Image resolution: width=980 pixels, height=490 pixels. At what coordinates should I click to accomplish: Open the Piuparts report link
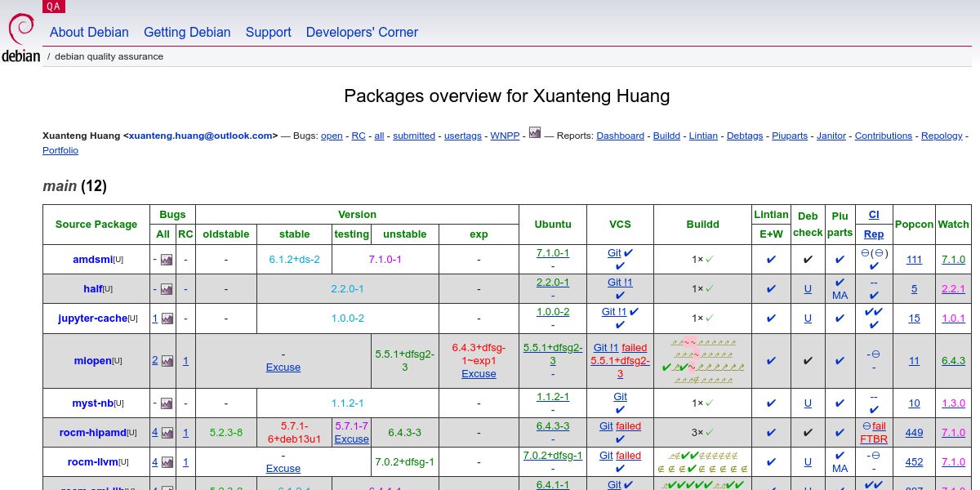pyautogui.click(x=790, y=136)
